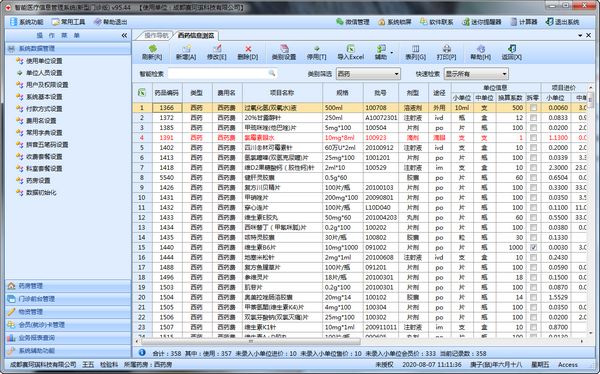This screenshot has width=600, height=374.
Task: Lock the screen with 系统锁屏
Action: click(395, 22)
